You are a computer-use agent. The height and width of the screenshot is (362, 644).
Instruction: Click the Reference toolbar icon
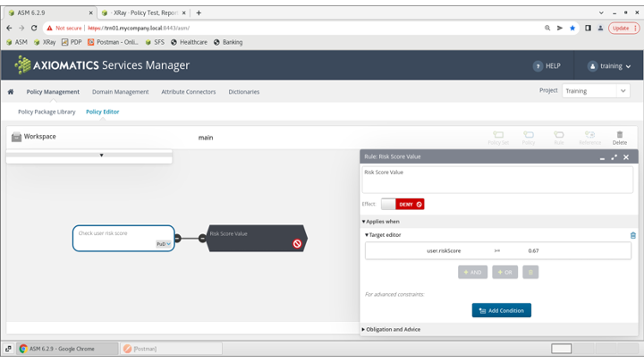click(x=589, y=137)
